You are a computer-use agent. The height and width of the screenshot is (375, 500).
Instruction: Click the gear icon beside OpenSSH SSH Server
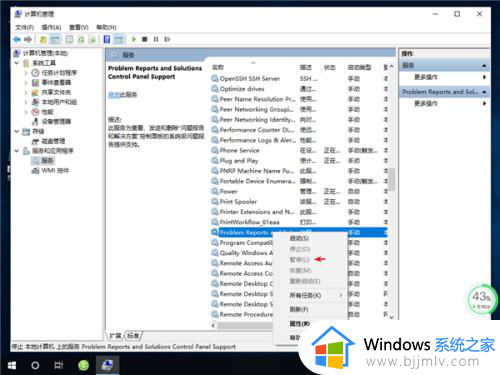[215, 79]
